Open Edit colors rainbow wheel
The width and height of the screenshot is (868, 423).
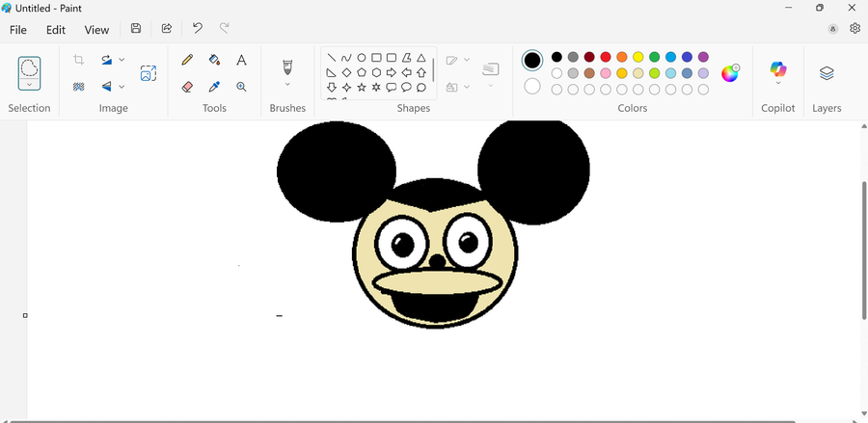click(730, 73)
